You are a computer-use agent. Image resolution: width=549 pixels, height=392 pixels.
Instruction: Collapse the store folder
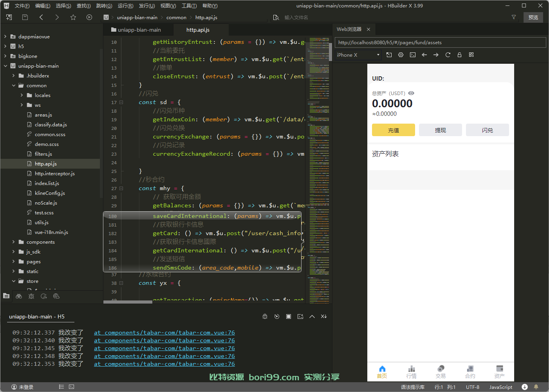(13, 281)
